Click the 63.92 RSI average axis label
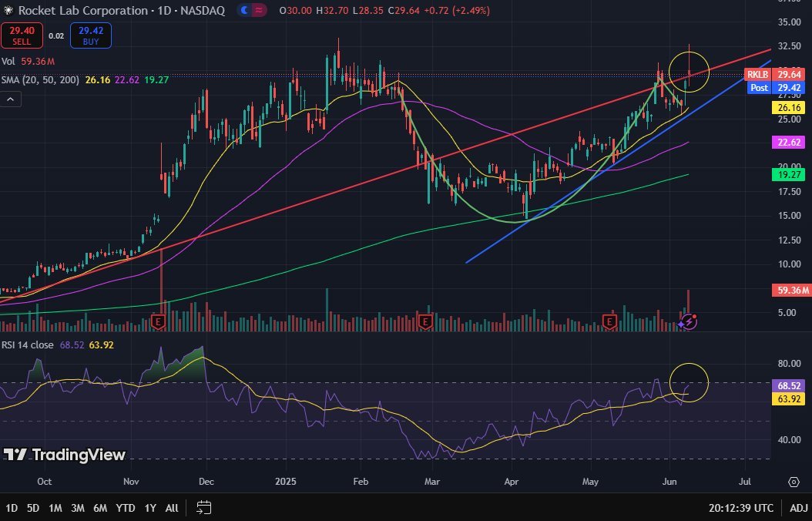This screenshot has width=812, height=521. click(x=789, y=398)
